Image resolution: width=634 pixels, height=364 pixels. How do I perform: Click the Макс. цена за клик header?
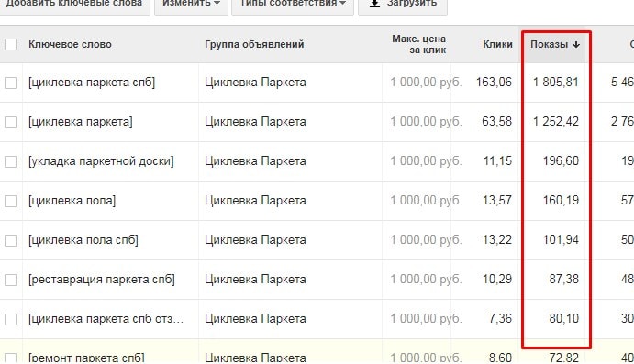coord(419,44)
